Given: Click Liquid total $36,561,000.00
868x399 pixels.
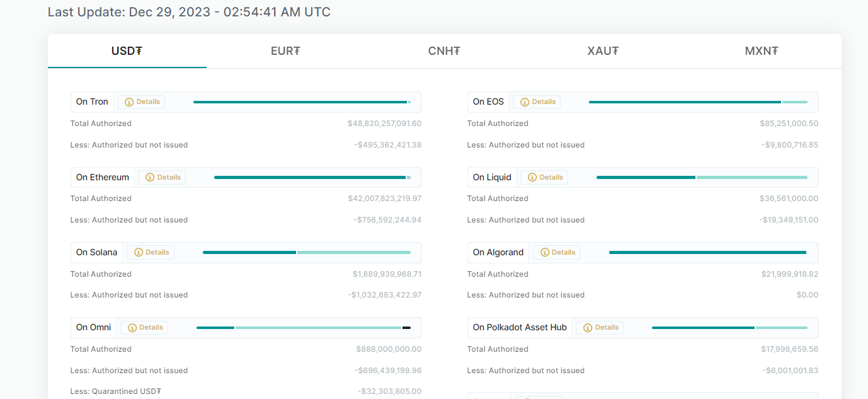Looking at the screenshot, I should [x=789, y=199].
